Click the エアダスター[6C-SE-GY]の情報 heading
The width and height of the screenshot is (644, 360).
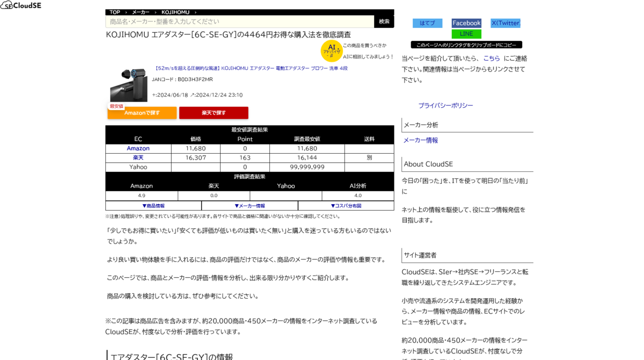(172, 357)
